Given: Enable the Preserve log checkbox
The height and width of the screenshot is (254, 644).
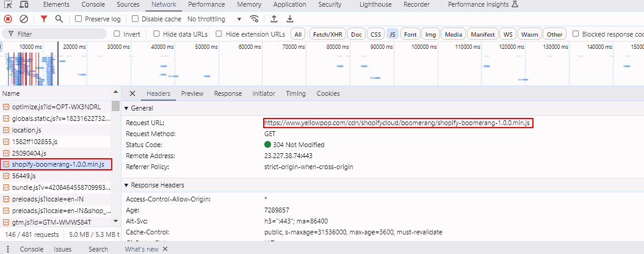Looking at the screenshot, I should click(78, 19).
